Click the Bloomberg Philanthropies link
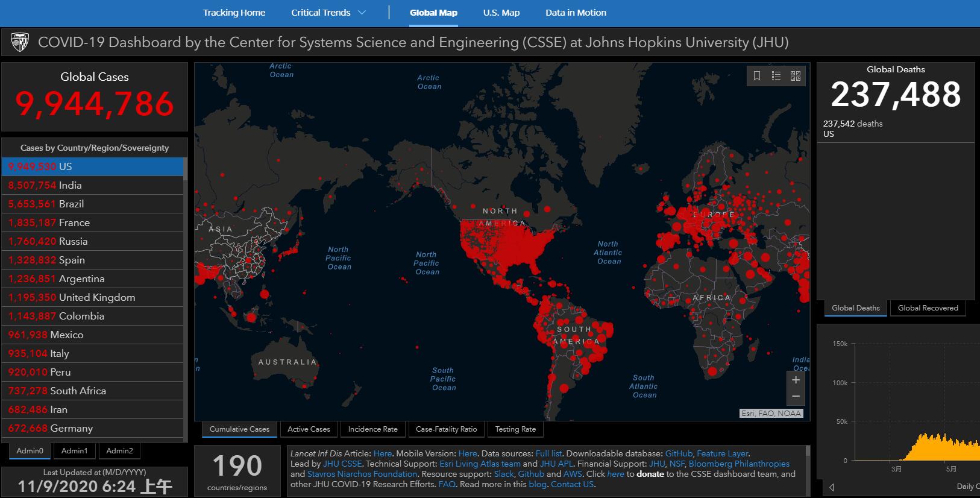This screenshot has width=980, height=498. (x=739, y=464)
